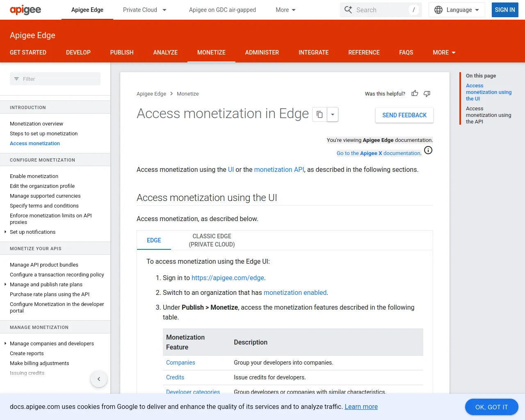Screen dimensions: 525x420
Task: Click the thumbs up helpful icon
Action: click(415, 94)
